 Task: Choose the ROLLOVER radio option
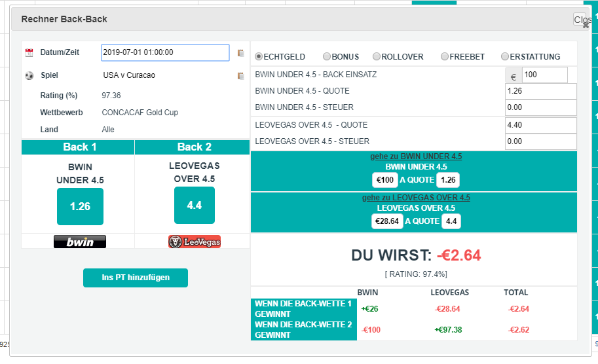pyautogui.click(x=377, y=57)
